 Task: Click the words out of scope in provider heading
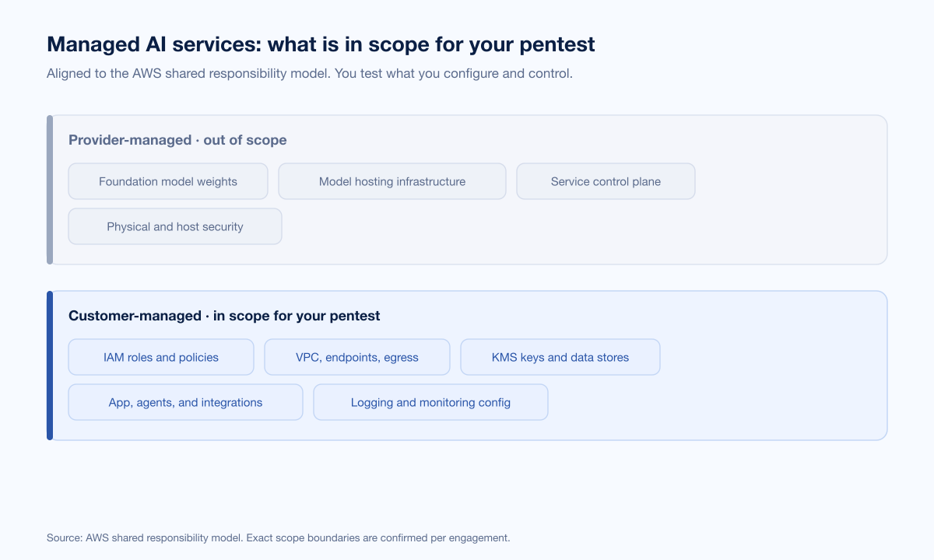pos(245,140)
